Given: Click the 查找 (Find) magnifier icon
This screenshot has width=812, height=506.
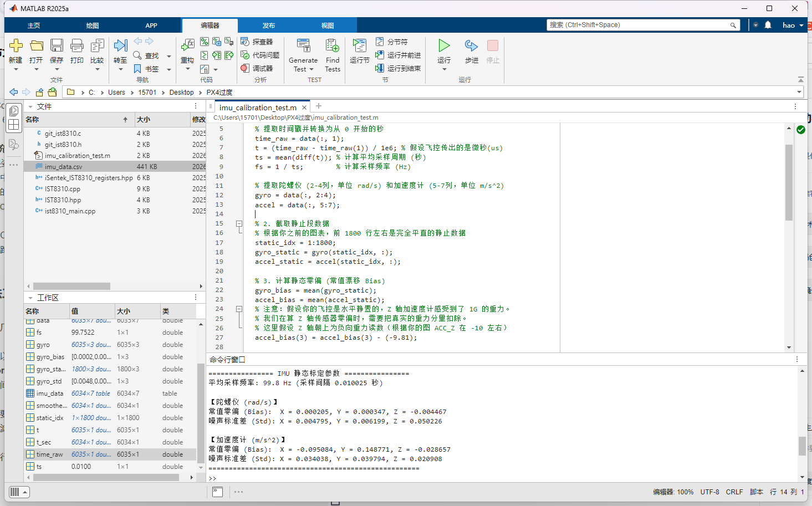Looking at the screenshot, I should (x=137, y=55).
